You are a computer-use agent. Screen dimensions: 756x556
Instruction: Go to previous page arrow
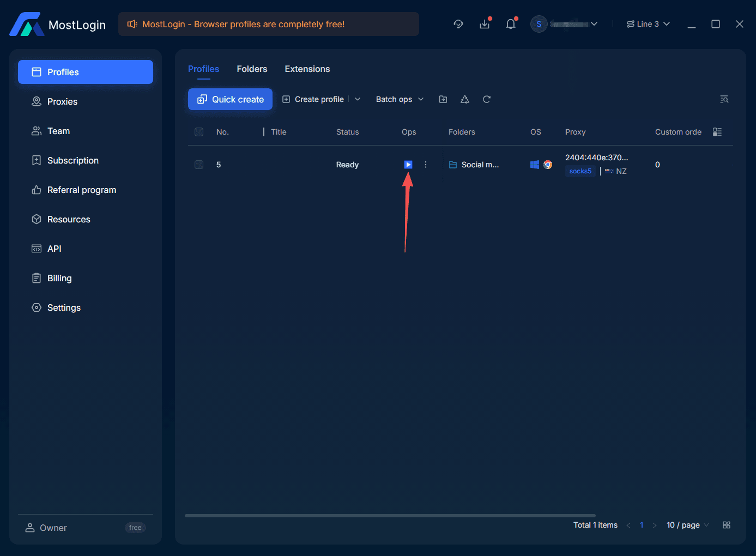[628, 525]
